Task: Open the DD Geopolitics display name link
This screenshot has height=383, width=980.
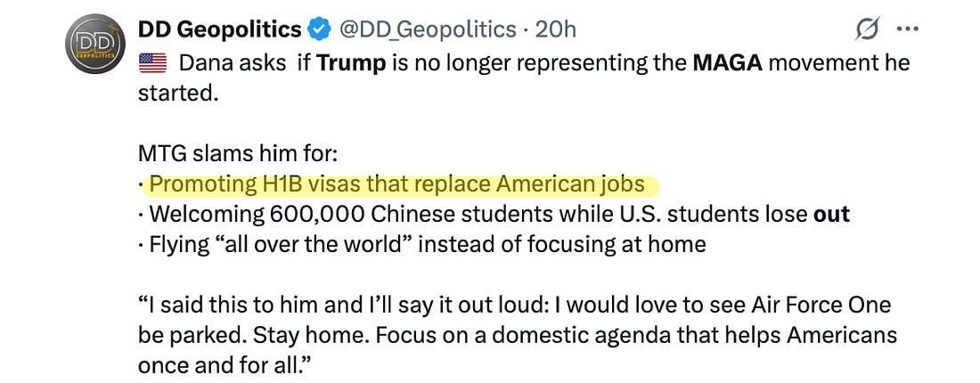Action: pyautogui.click(x=219, y=29)
